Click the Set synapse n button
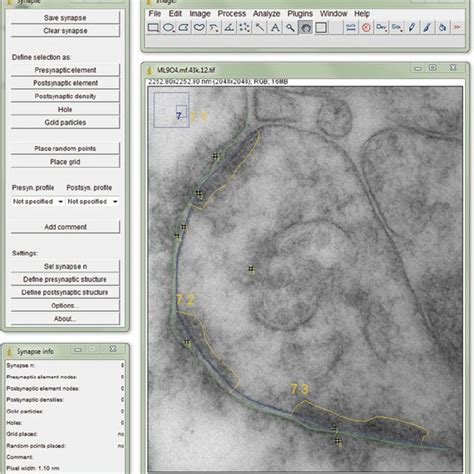Viewport: 474px width, 474px height. pos(65,266)
